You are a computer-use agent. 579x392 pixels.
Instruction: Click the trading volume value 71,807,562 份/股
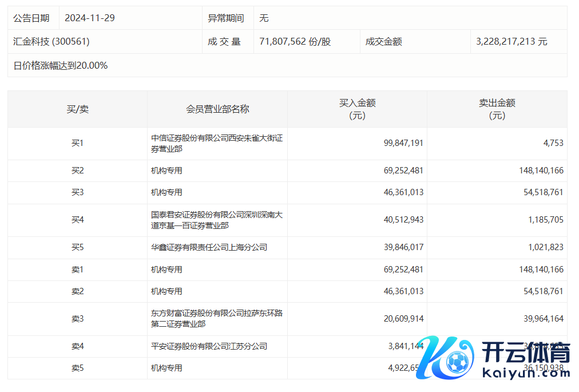click(295, 42)
